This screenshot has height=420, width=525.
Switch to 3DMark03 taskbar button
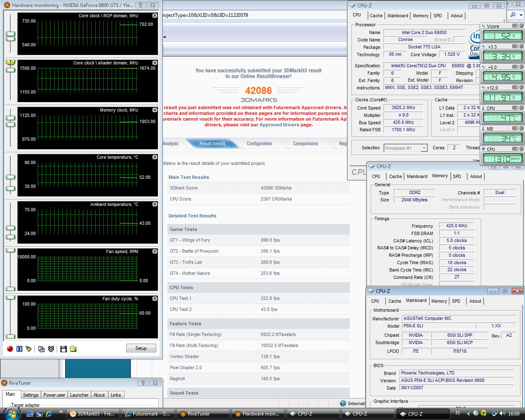tap(92, 414)
